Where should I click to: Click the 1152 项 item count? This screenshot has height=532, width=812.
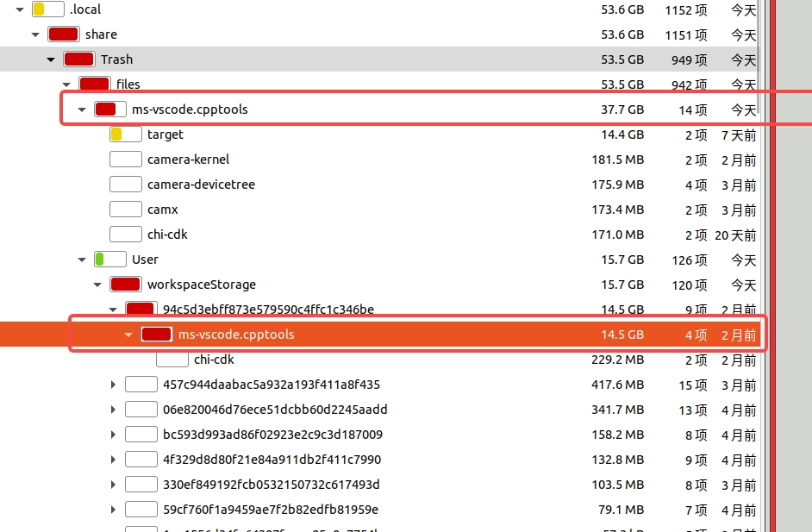tap(685, 9)
